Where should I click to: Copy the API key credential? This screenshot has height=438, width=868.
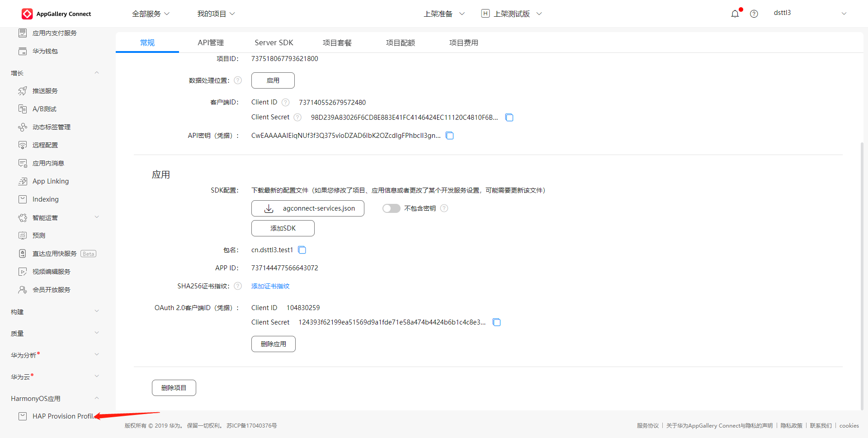click(x=450, y=136)
